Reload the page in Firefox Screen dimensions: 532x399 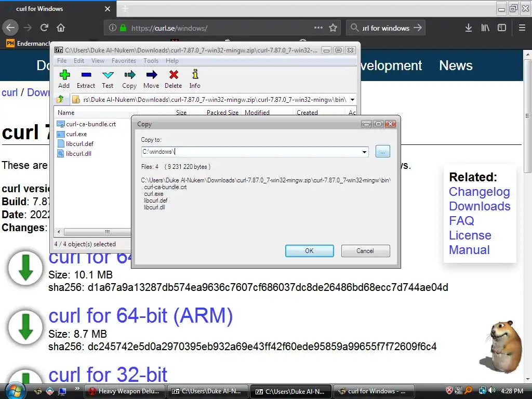[x=44, y=28]
